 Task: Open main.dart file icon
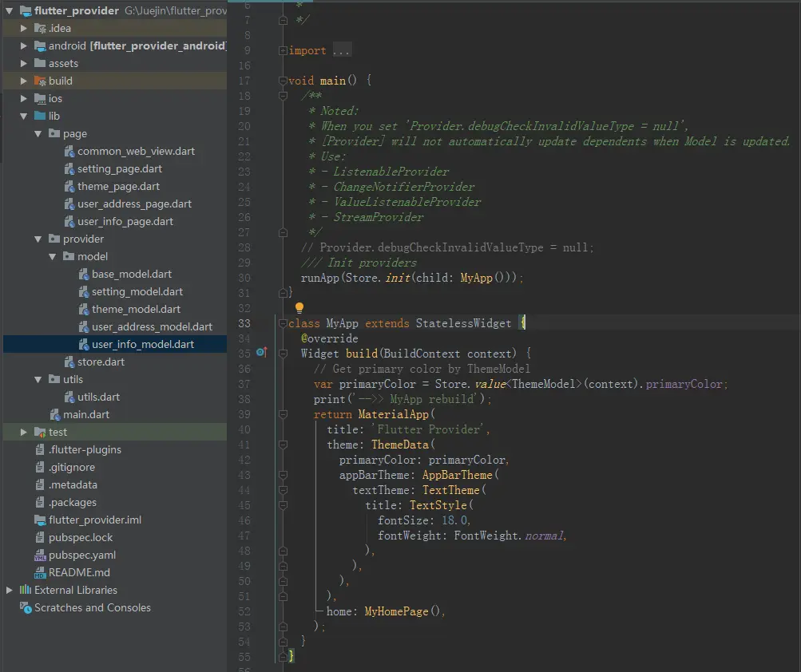(55, 415)
